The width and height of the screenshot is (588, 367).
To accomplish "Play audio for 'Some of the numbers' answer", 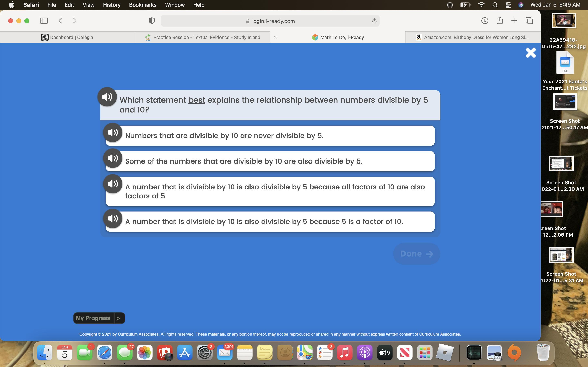I will [x=112, y=158].
